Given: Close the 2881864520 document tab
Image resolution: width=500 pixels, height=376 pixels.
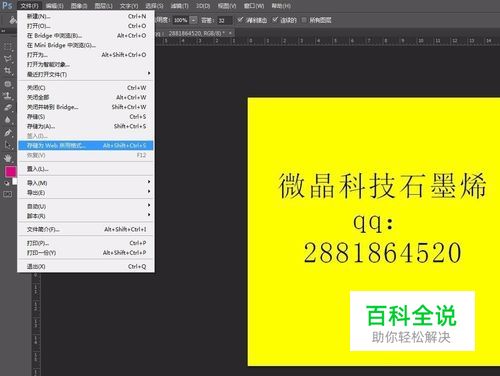Looking at the screenshot, I should [230, 33].
